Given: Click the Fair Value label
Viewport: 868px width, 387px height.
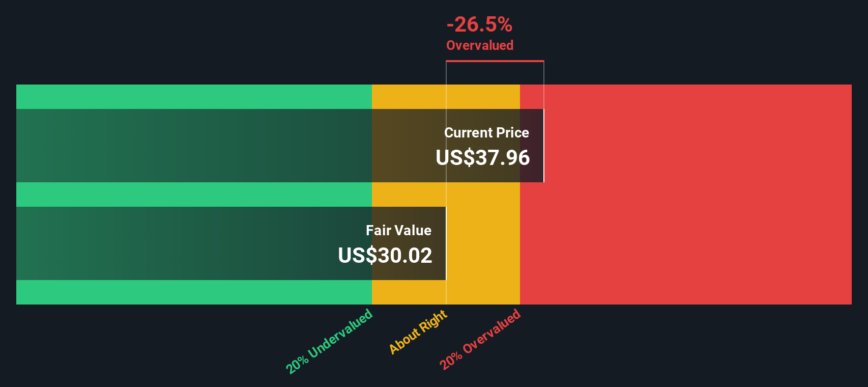Looking at the screenshot, I should coord(398,230).
